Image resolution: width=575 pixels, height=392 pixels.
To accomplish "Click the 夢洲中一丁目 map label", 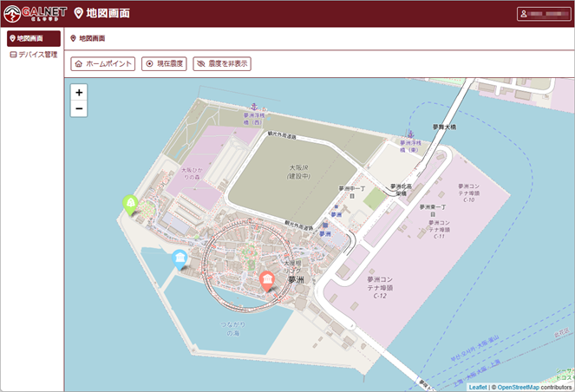I will (x=351, y=193).
